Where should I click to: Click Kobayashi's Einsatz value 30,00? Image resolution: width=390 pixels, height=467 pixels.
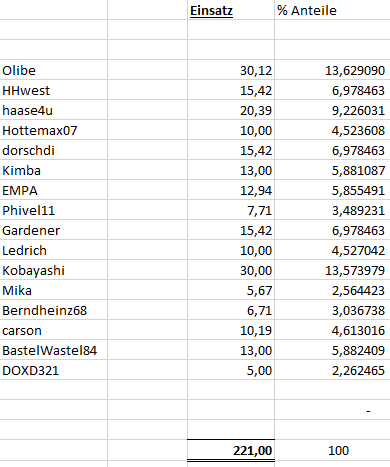231,270
